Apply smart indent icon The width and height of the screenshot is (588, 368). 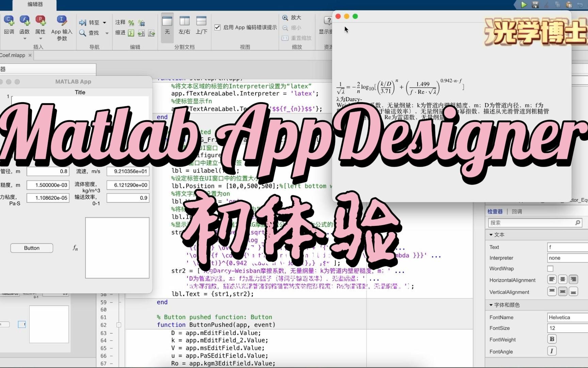[131, 33]
